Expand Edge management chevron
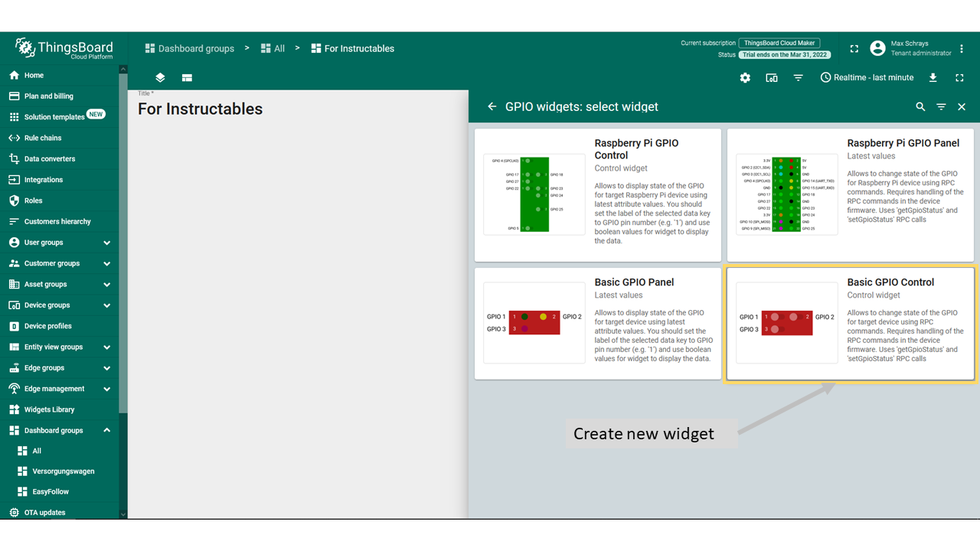 (x=106, y=389)
